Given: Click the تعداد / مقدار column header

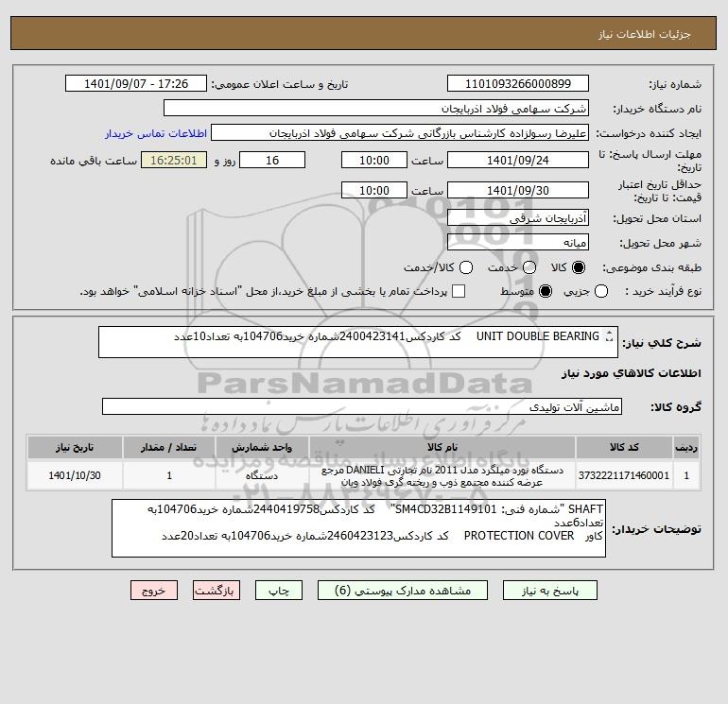Looking at the screenshot, I should pos(169,447).
